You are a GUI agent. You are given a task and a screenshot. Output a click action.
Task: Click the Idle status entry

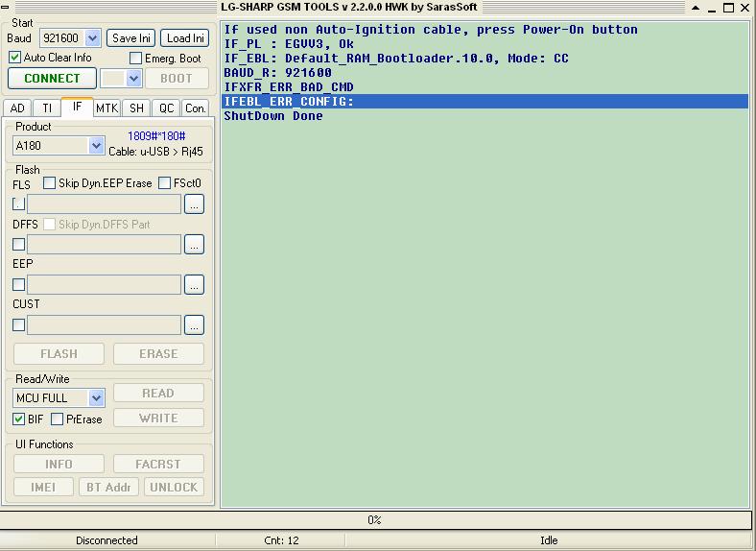pos(549,540)
